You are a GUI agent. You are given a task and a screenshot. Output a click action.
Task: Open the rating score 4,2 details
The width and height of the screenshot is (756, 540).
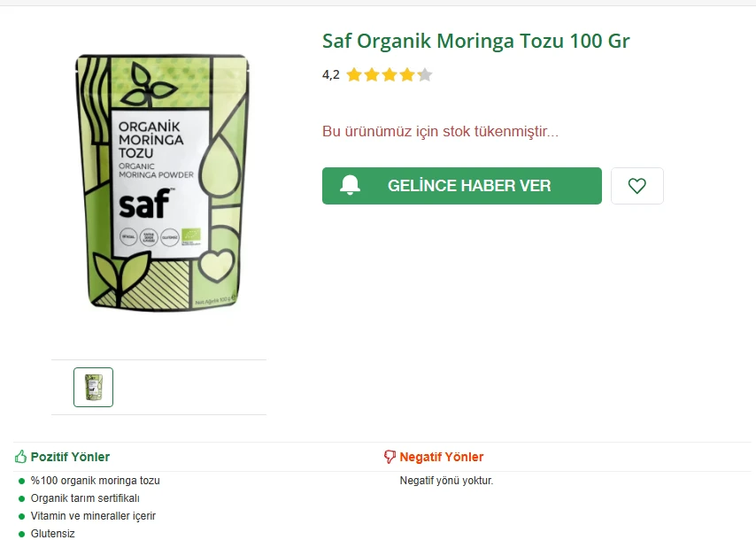click(x=329, y=74)
